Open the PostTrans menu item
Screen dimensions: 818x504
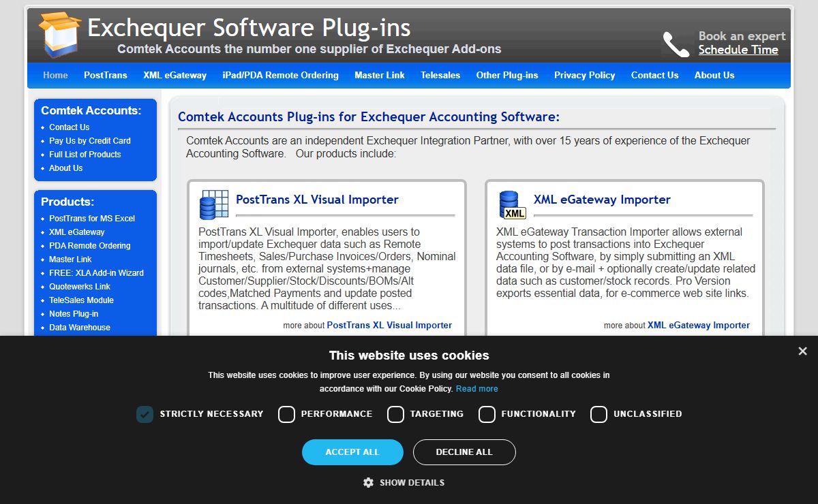[105, 76]
